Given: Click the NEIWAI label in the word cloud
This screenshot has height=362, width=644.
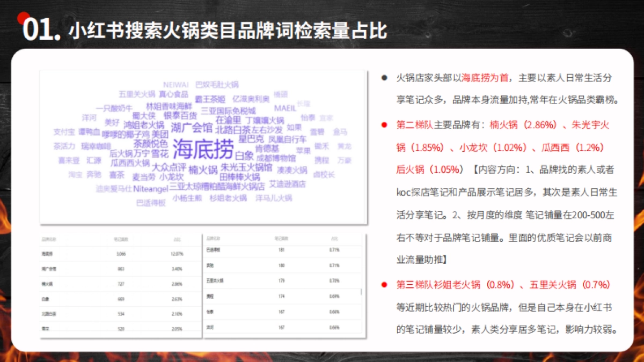Looking at the screenshot, I should click(175, 83).
